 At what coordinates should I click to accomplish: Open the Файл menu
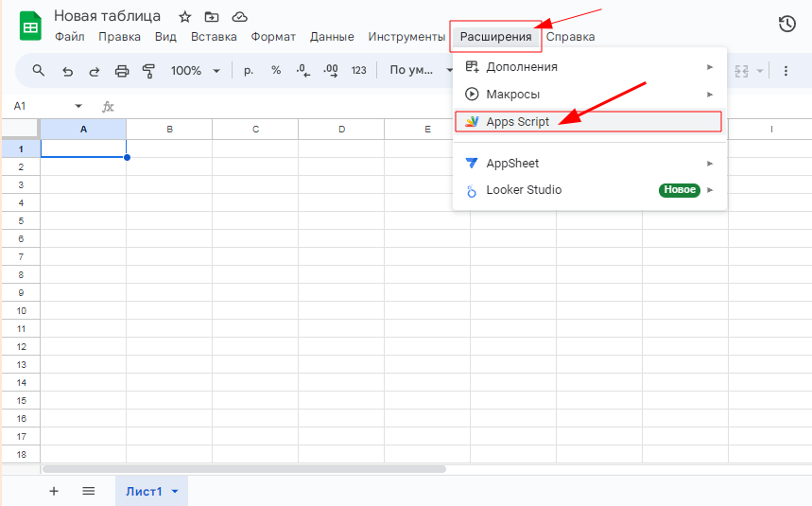(69, 37)
